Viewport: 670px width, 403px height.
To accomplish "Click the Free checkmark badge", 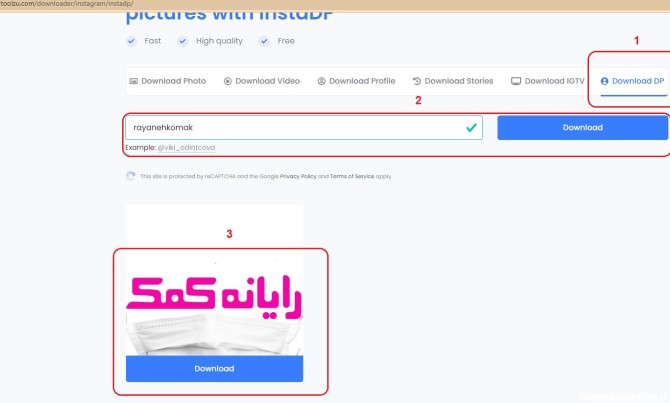I will (264, 41).
